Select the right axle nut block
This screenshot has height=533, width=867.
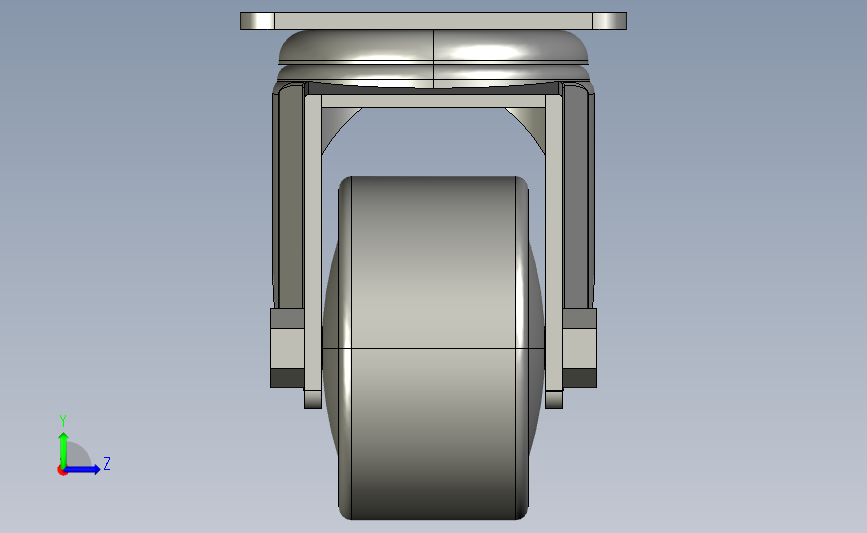point(579,348)
